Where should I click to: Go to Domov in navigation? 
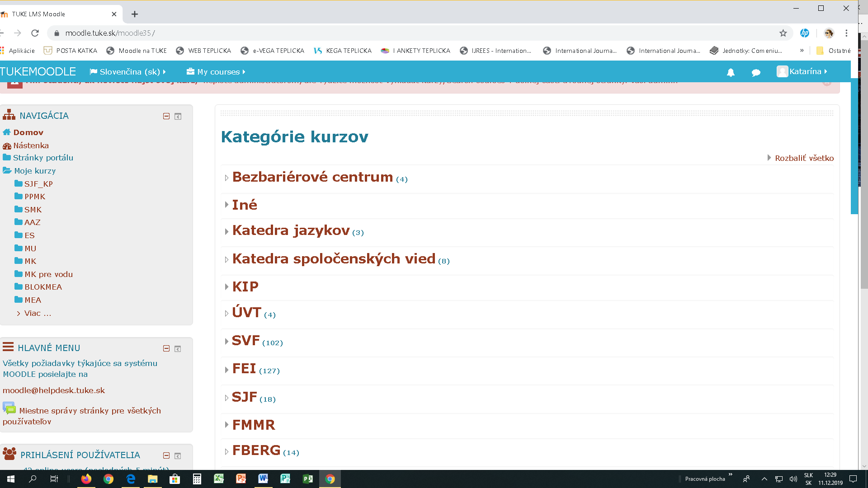28,132
